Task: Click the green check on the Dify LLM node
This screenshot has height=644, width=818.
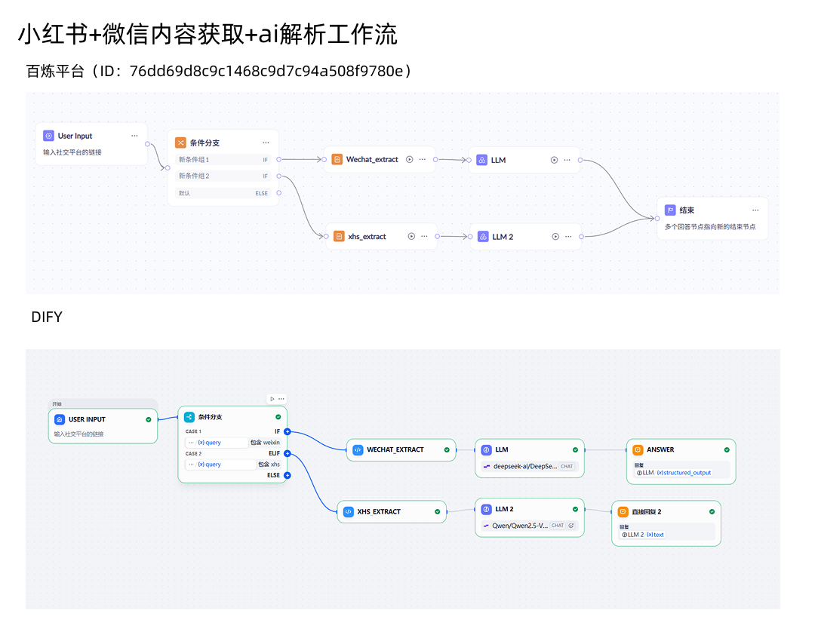Action: click(576, 449)
